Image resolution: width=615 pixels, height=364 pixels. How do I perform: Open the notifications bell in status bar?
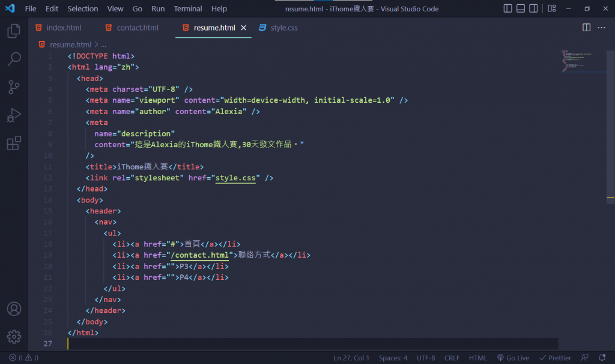pos(602,358)
